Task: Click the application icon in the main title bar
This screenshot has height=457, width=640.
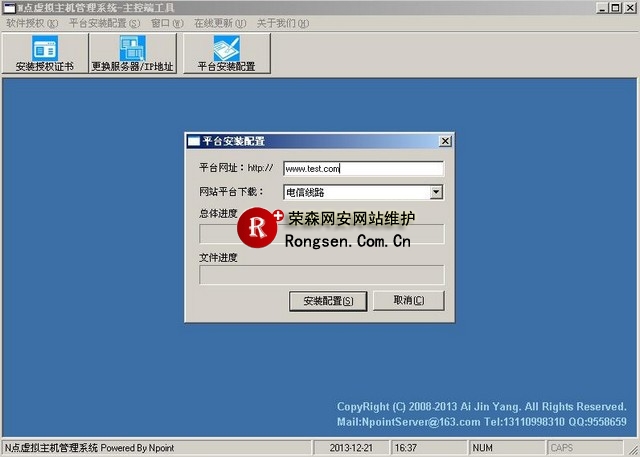Action: click(8, 7)
